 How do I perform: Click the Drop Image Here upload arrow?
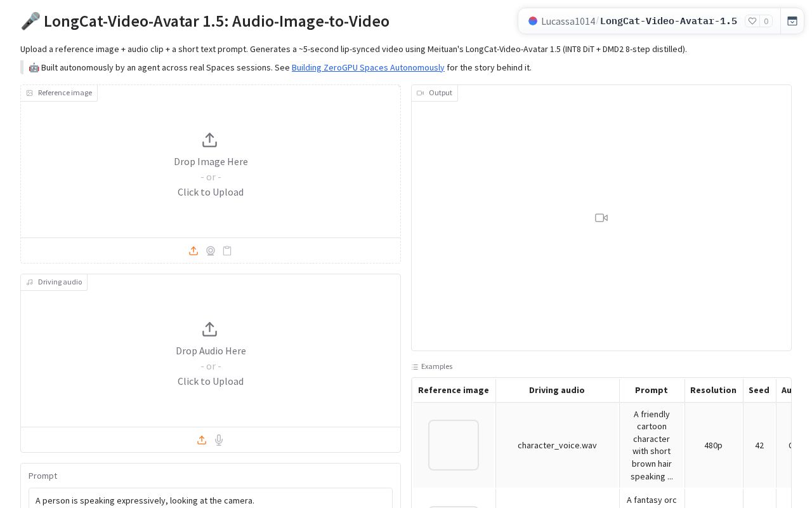pos(209,140)
